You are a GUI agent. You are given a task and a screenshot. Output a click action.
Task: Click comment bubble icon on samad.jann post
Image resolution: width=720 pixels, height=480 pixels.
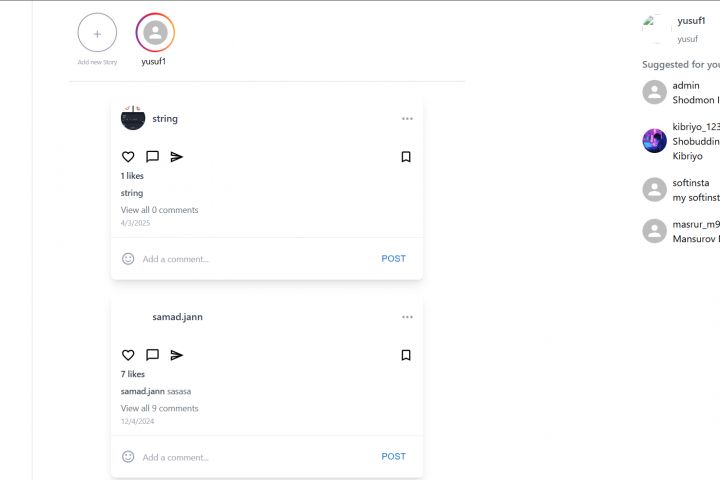tap(152, 355)
